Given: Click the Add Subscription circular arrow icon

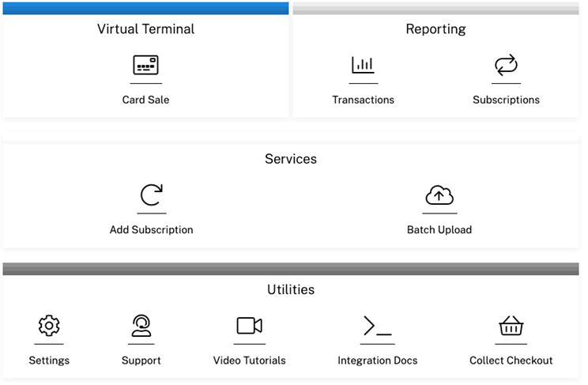Looking at the screenshot, I should click(x=151, y=195).
